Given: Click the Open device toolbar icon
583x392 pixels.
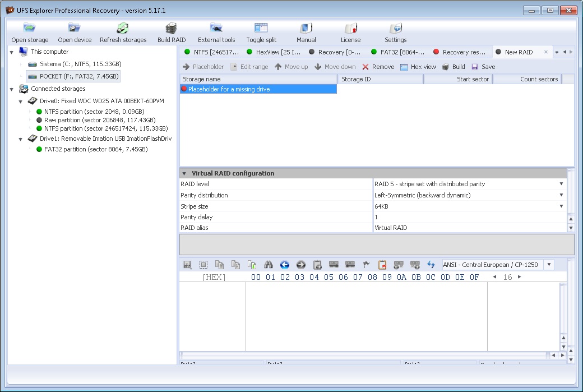Looking at the screenshot, I should (75, 33).
